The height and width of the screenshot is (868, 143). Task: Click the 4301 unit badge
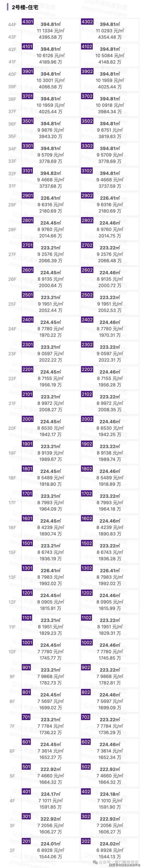click(x=27, y=22)
